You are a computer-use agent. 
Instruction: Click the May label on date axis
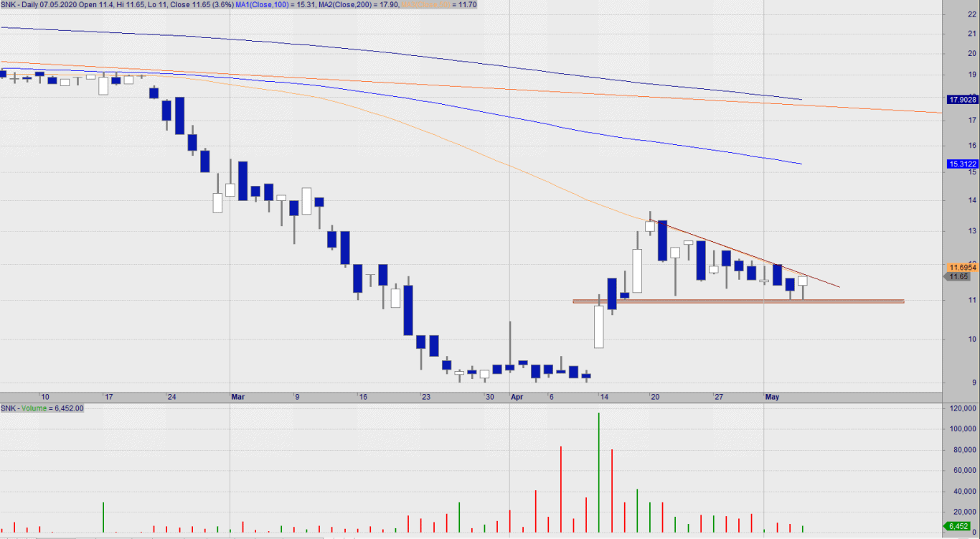pos(772,397)
